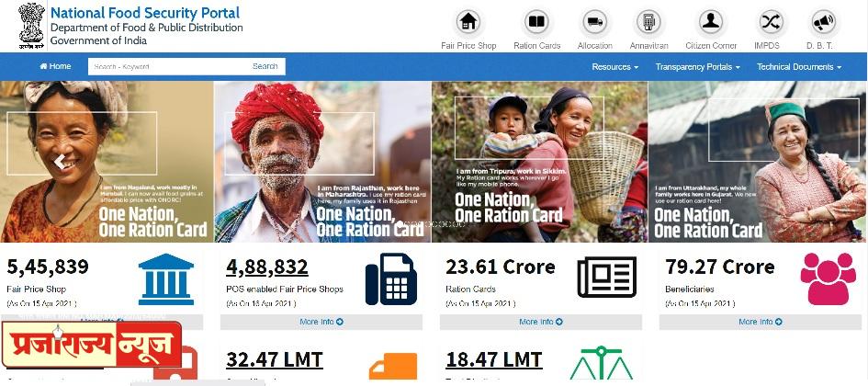Image resolution: width=868 pixels, height=386 pixels.
Task: Select the Annavitran POS device icon
Action: (x=648, y=22)
